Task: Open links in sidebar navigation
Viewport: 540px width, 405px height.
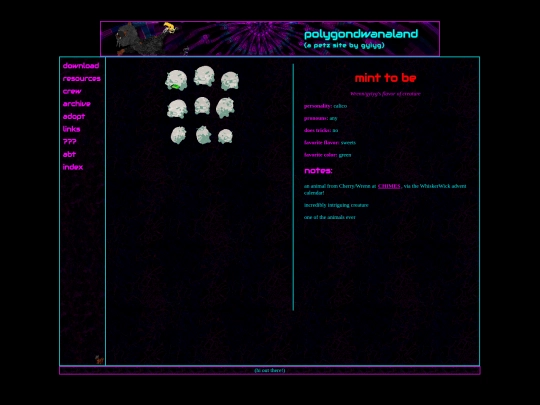Action: click(71, 129)
